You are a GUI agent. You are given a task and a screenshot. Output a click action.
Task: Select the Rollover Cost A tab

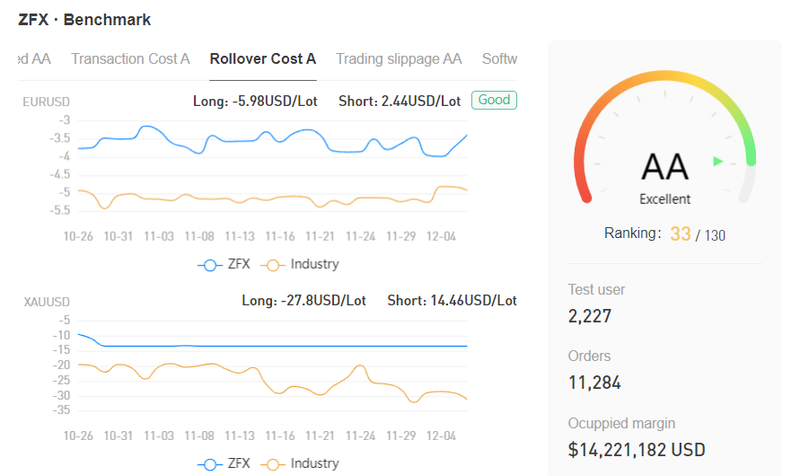[263, 59]
